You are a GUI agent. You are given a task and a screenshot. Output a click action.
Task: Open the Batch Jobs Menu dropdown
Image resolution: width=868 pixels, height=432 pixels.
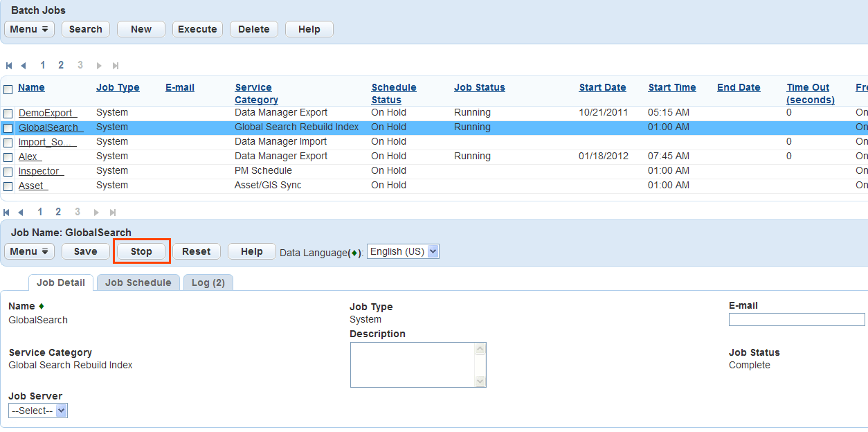point(29,29)
